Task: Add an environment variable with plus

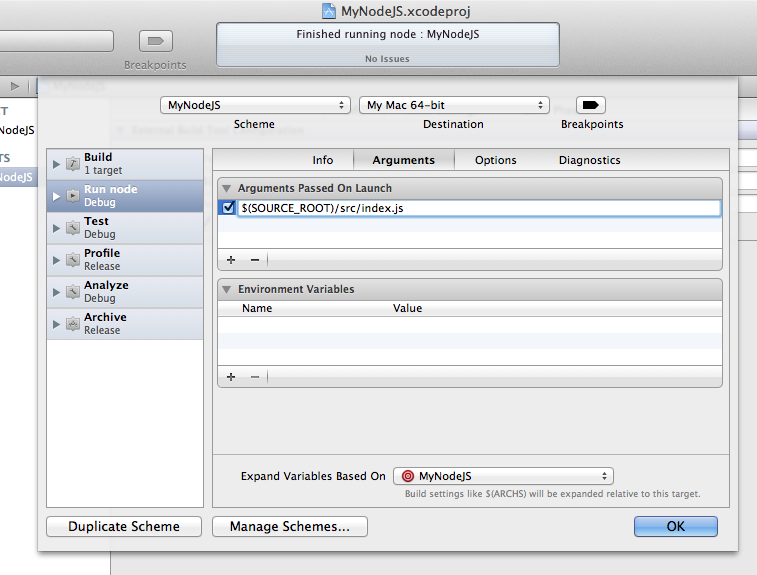Action: click(x=231, y=377)
